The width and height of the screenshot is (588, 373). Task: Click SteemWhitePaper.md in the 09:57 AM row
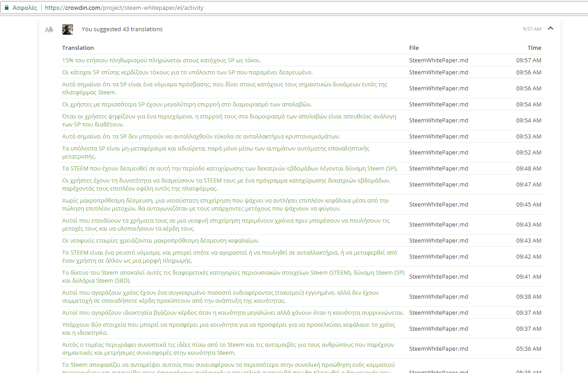(x=439, y=60)
